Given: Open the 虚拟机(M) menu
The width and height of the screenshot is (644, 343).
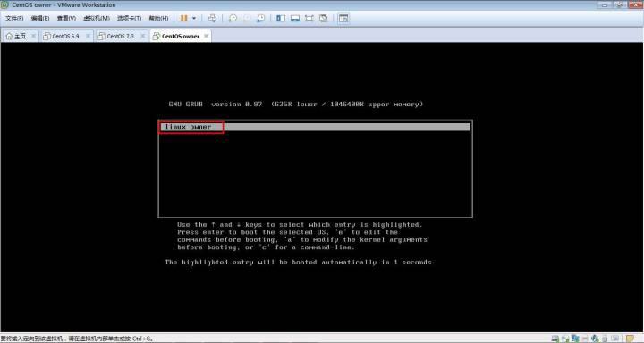Looking at the screenshot, I should (x=96, y=18).
